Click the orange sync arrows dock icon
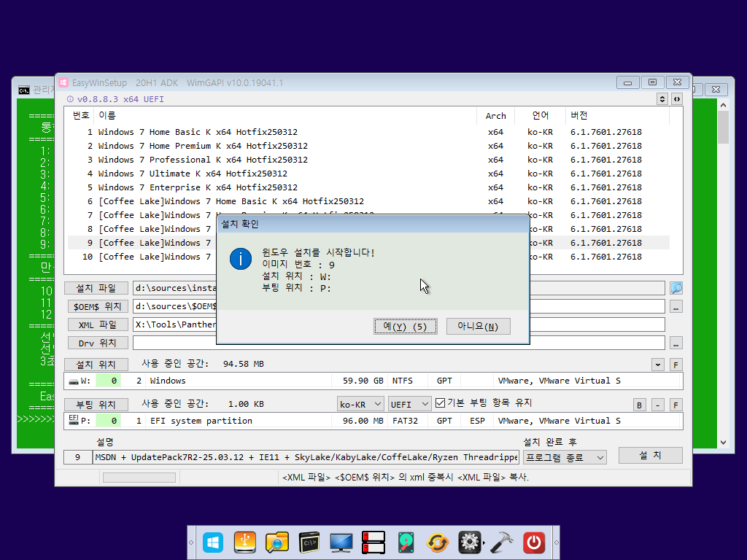This screenshot has height=560, width=747. pos(438,542)
